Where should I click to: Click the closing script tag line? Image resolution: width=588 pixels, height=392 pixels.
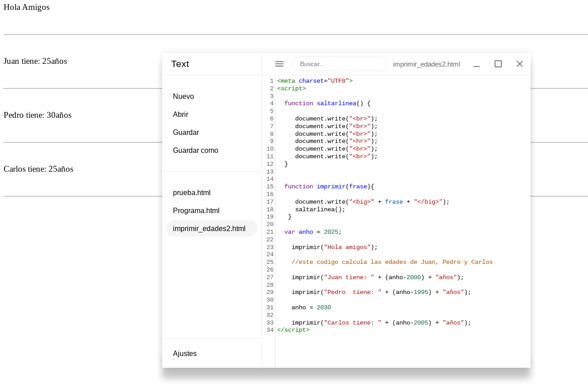coord(293,330)
